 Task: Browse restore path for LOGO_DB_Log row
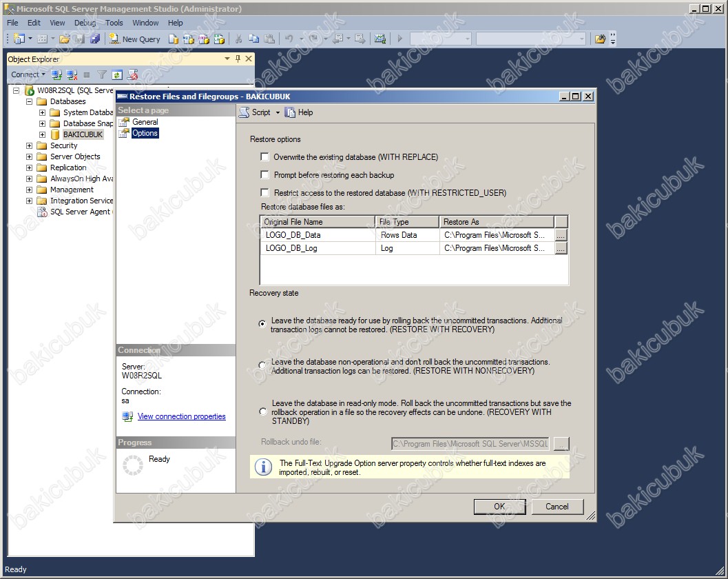point(561,249)
